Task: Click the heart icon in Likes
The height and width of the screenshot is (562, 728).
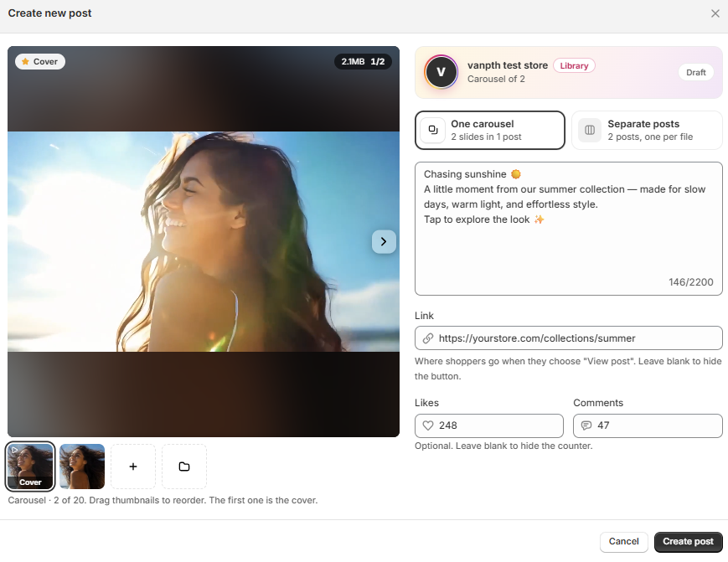Action: [x=428, y=425]
